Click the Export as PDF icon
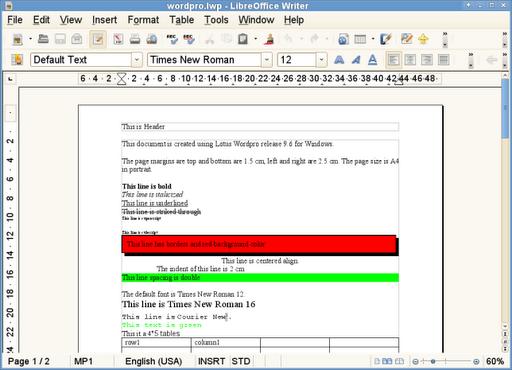This screenshot has width=512, height=370. tap(118, 39)
